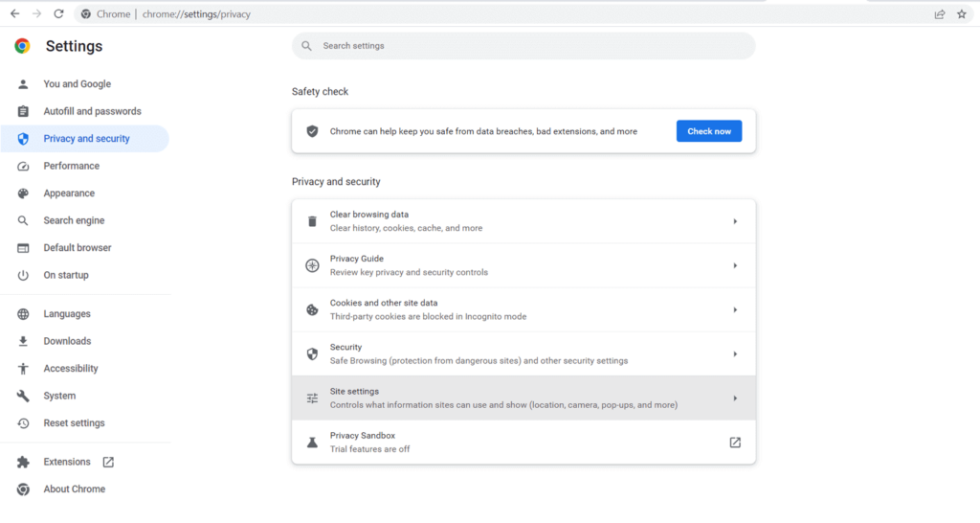
Task: Click the wrench icon for System
Action: pyautogui.click(x=23, y=396)
